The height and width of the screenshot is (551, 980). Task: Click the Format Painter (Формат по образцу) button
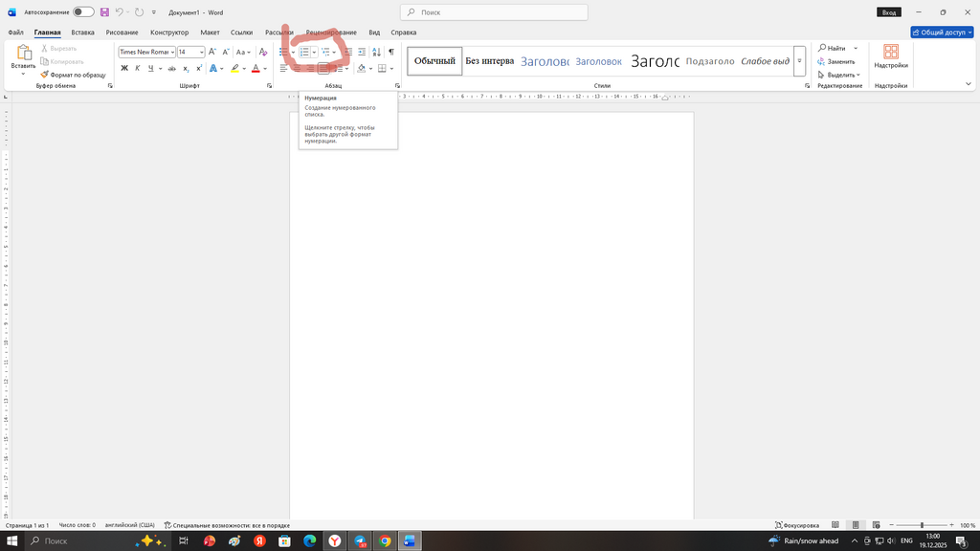(74, 75)
